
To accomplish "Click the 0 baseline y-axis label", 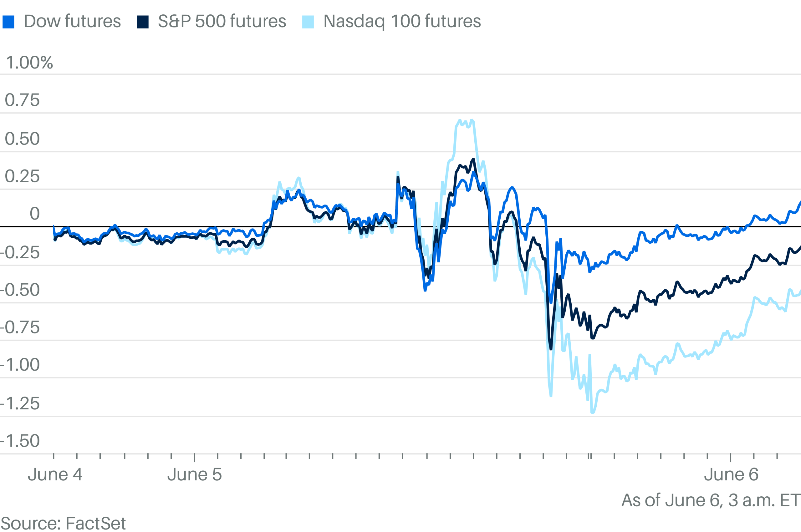I will 35,214.
